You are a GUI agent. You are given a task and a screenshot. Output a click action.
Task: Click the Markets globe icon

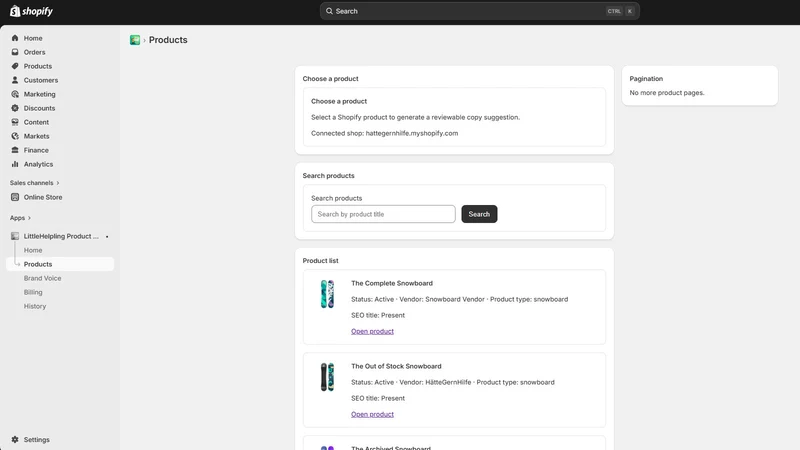click(15, 136)
